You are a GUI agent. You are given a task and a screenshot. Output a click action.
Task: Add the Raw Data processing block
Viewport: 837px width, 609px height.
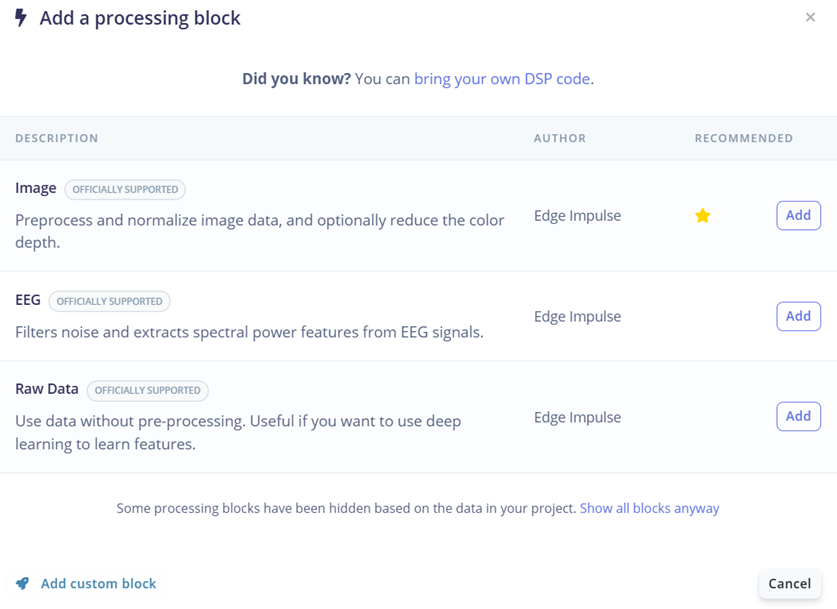coord(798,417)
